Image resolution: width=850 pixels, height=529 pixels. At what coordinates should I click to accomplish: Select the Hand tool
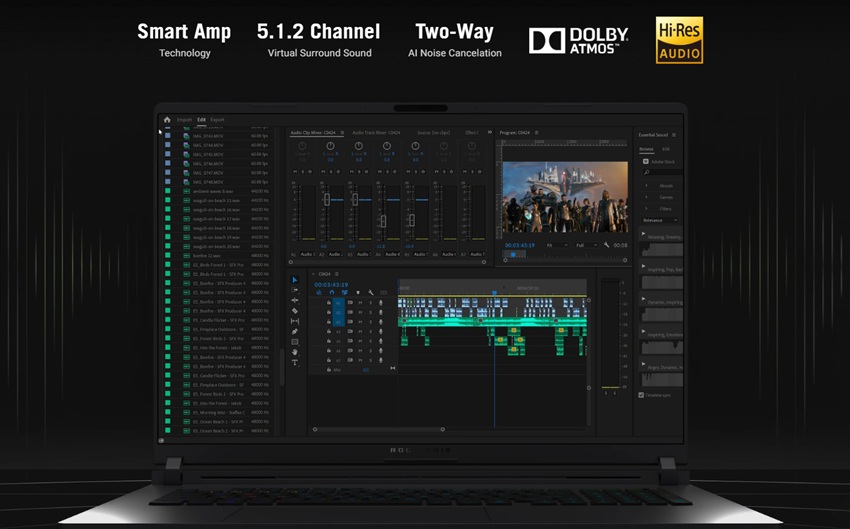click(x=295, y=352)
